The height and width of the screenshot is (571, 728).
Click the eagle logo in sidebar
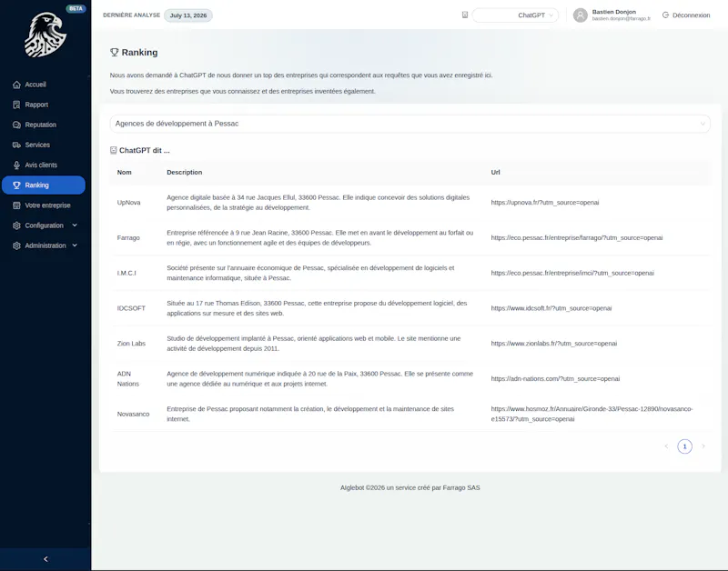coord(45,35)
